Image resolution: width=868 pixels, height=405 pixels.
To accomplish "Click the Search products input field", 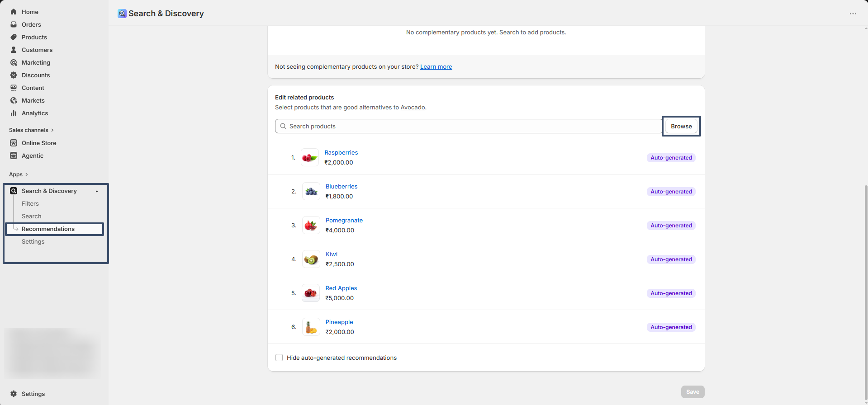I will tap(468, 126).
